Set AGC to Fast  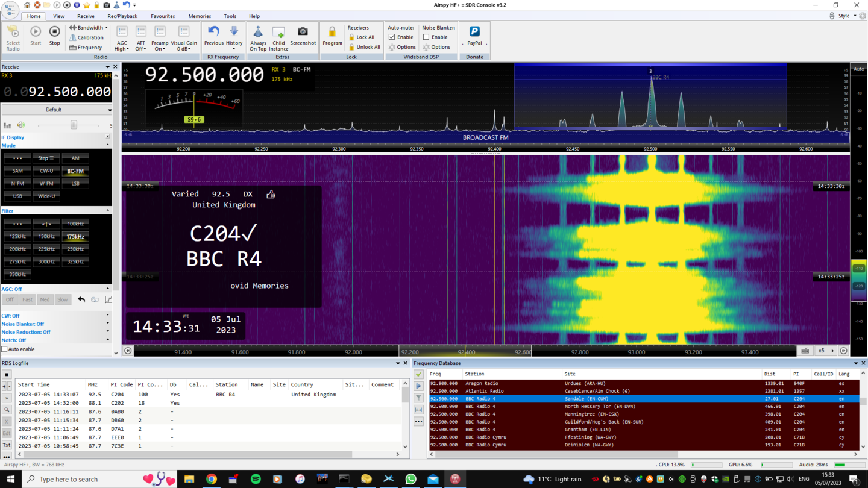point(27,299)
